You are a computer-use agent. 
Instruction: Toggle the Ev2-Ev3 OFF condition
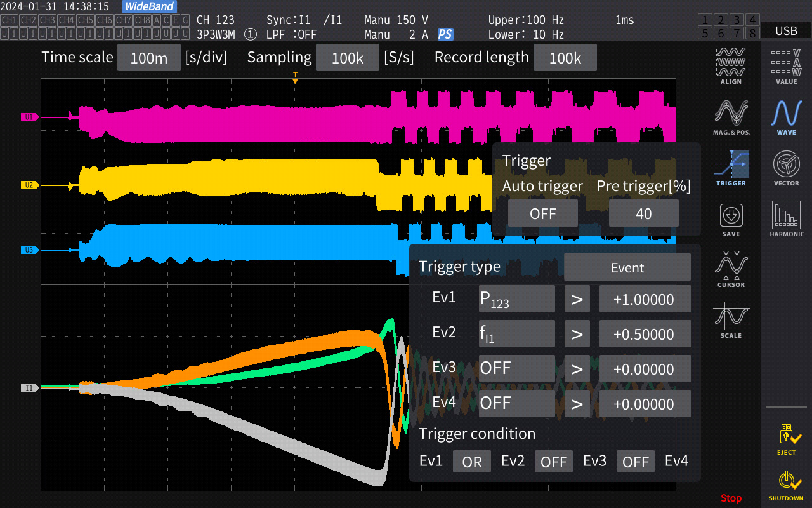pyautogui.click(x=554, y=462)
